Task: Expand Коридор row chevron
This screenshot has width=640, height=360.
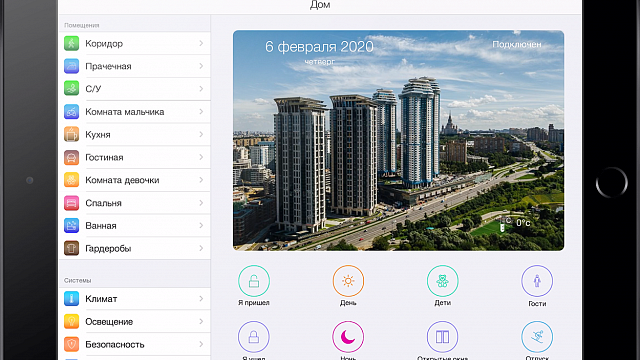Action: point(201,43)
